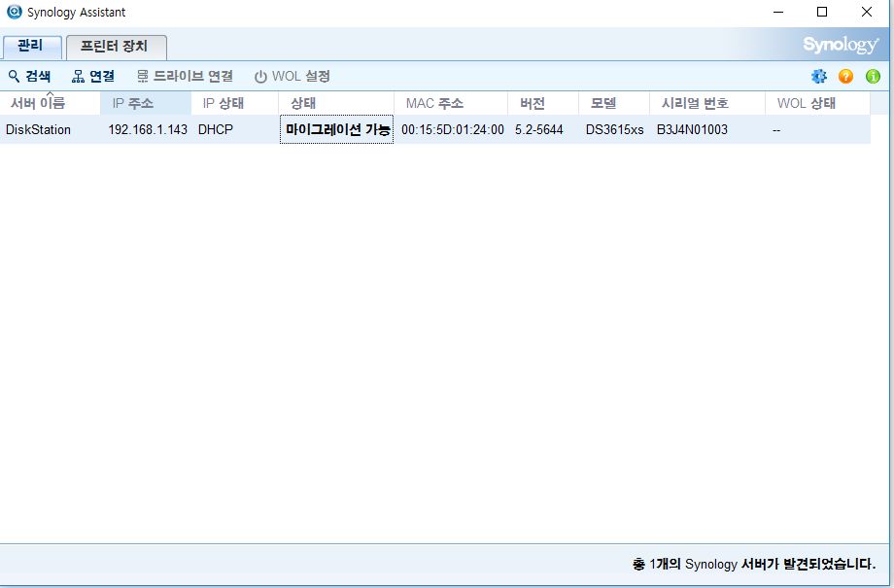Screen dimensions: 894x588
Task: Show the green info icon's about dialog
Action: click(x=873, y=76)
